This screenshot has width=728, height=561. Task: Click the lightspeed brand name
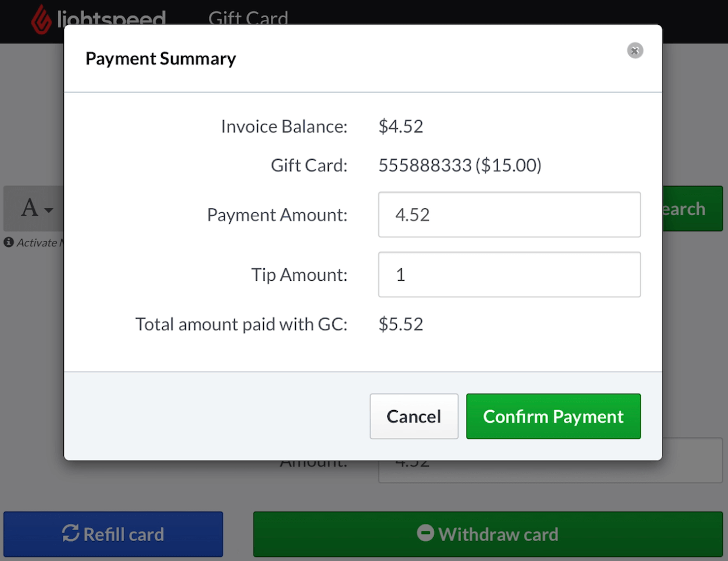click(111, 19)
